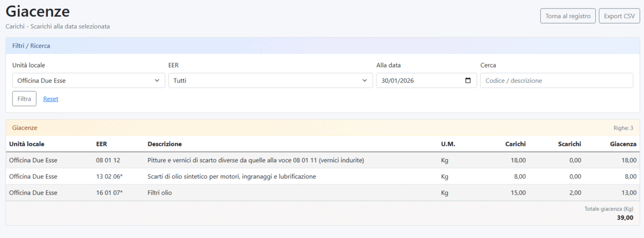Export the stock list with Export CSV
This screenshot has width=644, height=238.
tap(619, 16)
